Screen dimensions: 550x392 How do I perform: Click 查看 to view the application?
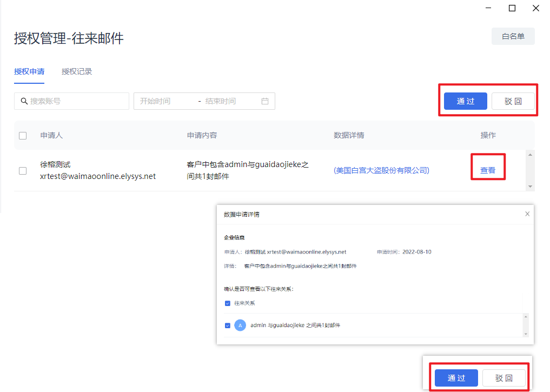[x=488, y=170]
